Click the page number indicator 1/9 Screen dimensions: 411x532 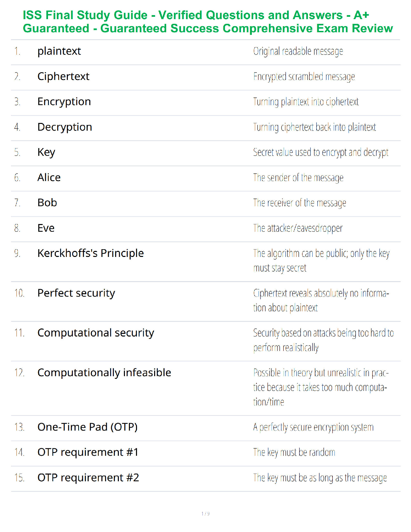coord(205,514)
